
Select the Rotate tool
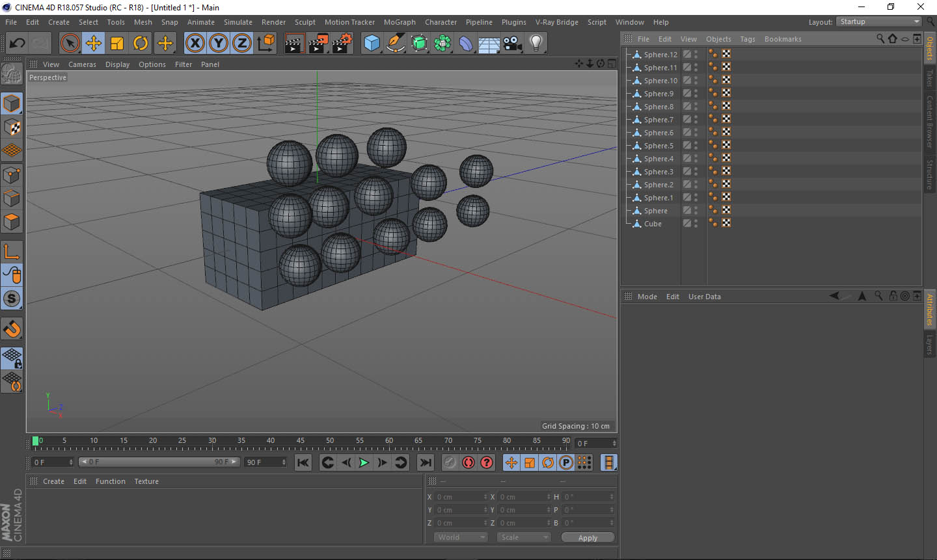(141, 44)
